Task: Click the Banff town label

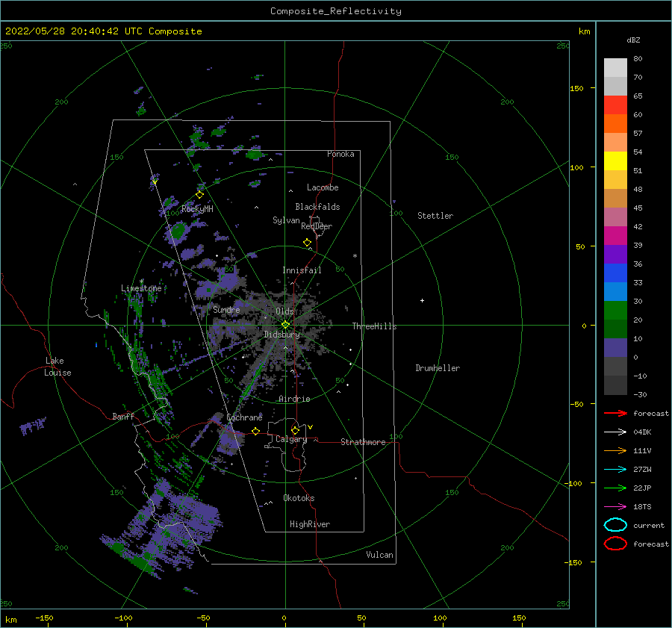Action: pos(123,416)
